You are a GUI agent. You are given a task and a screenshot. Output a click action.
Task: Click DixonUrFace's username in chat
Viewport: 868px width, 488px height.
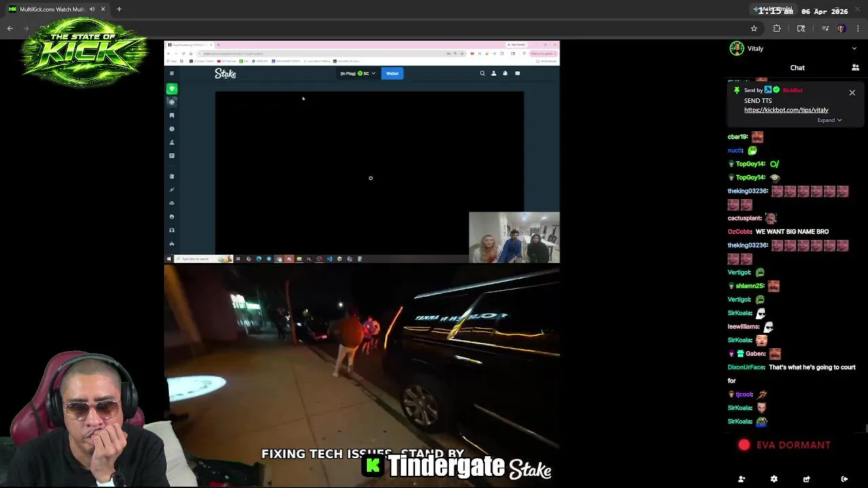[746, 367]
